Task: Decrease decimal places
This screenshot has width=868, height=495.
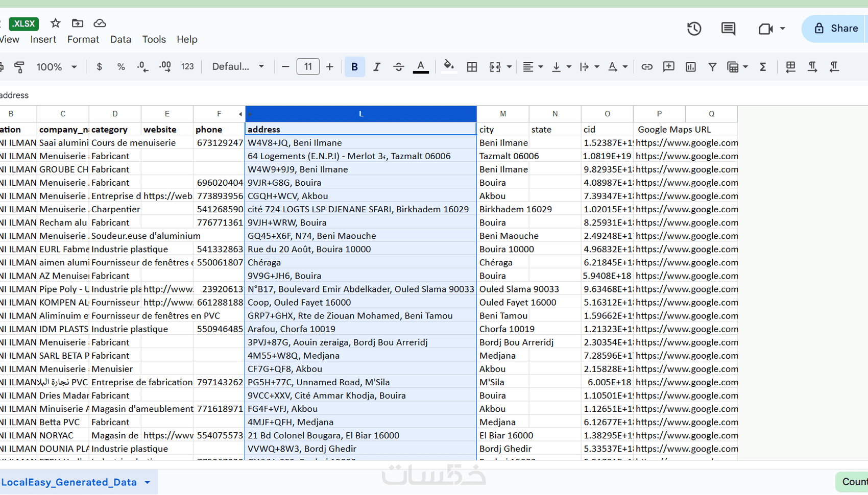Action: [x=143, y=67]
